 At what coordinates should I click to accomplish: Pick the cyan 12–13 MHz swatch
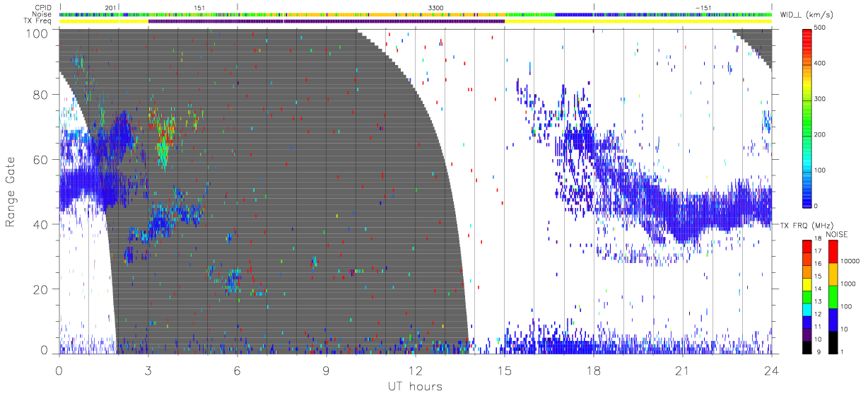click(807, 308)
